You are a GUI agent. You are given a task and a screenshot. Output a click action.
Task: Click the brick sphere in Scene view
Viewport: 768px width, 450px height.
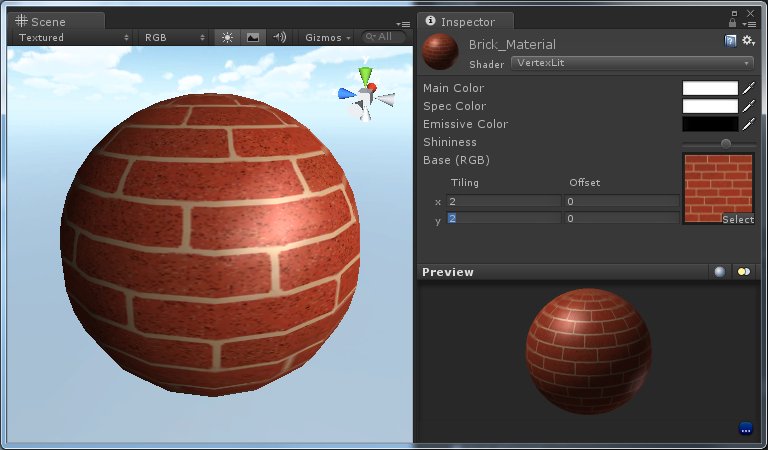[x=210, y=244]
